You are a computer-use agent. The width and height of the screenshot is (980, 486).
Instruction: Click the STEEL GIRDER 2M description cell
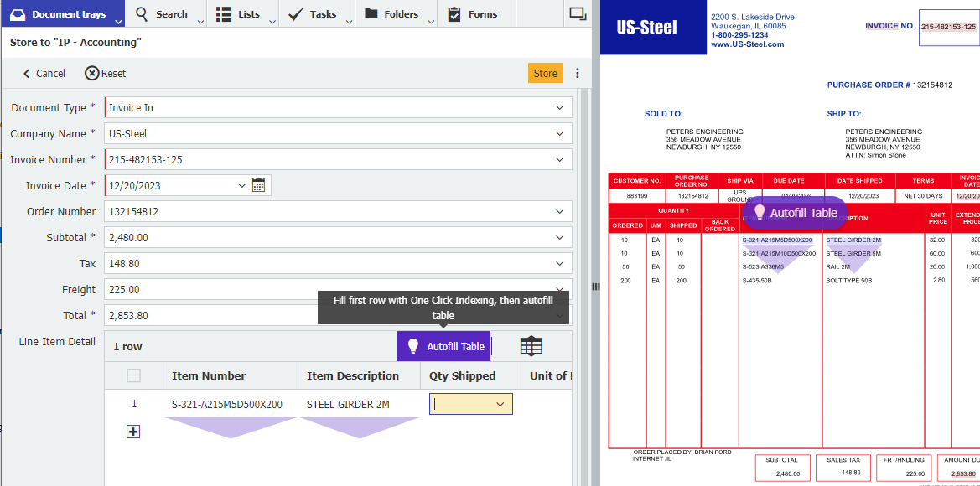pos(348,404)
